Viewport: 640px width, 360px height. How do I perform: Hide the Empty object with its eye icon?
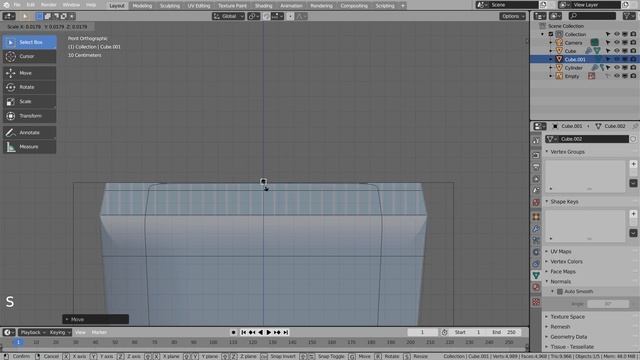(x=617, y=76)
